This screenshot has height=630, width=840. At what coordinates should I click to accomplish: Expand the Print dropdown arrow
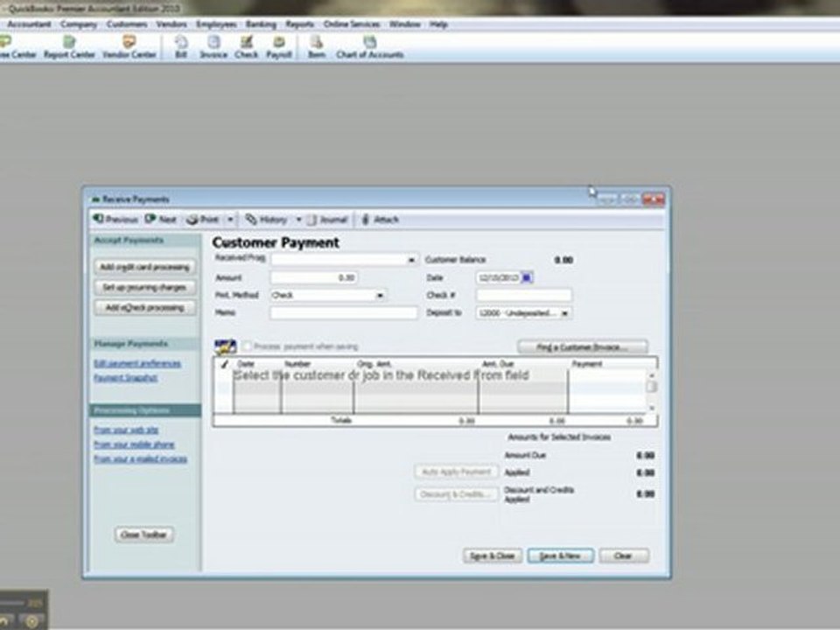tap(230, 219)
